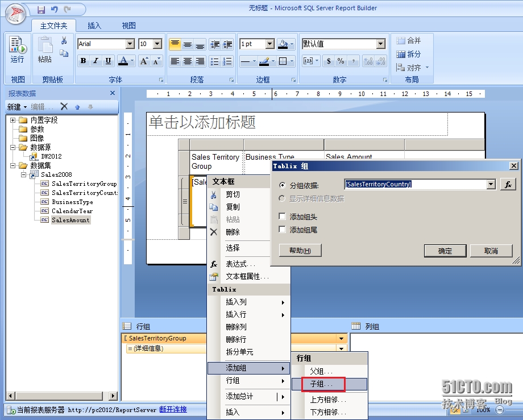This screenshot has width=523, height=420.
Task: Click the Split cells icon in layout group
Action: tap(409, 54)
